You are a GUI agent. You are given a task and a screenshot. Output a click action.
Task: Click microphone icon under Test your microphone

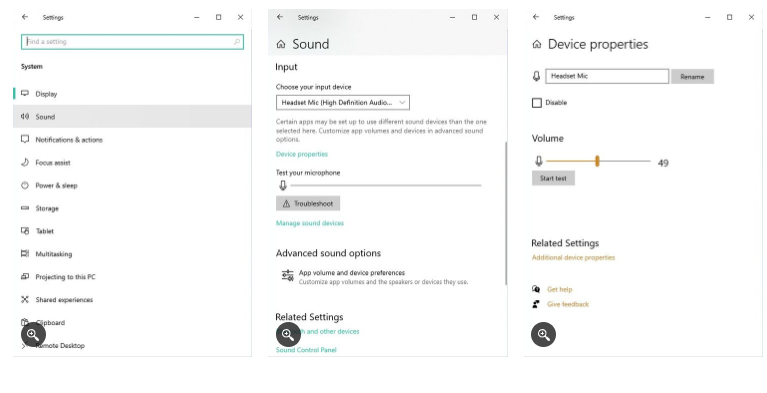click(x=283, y=185)
